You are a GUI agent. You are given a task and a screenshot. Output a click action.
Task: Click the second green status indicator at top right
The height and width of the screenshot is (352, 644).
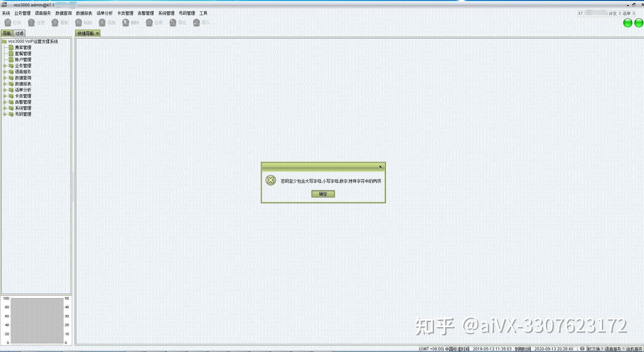click(x=639, y=23)
